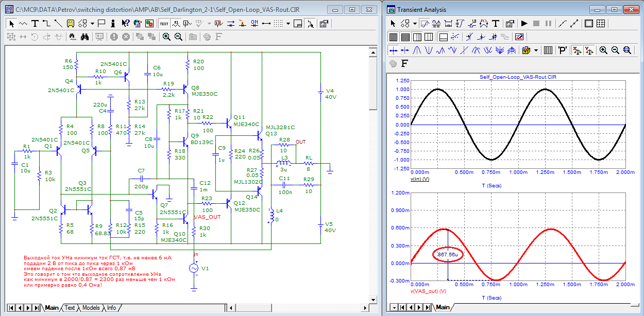The image size is (644, 316).
Task: Select the Text tool in schematic toolbar
Action: click(x=35, y=23)
